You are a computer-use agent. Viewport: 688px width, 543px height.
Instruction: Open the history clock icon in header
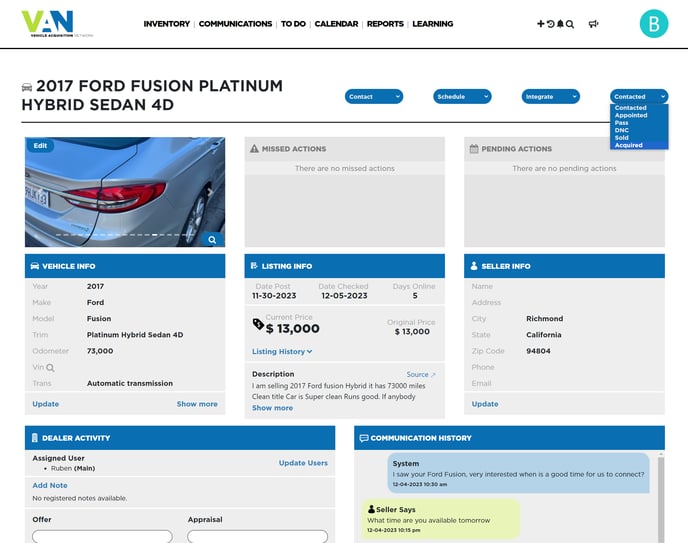550,24
